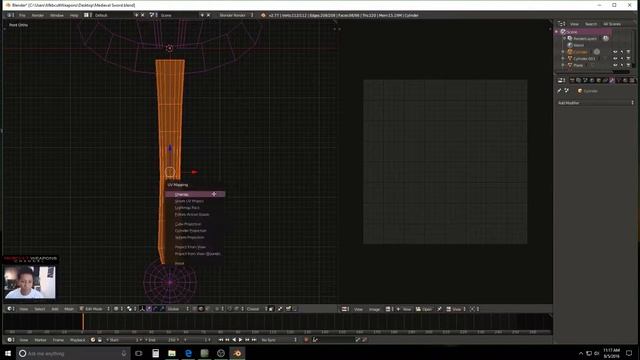Image resolution: width=640 pixels, height=360 pixels.
Task: Toggle the 3D manipulator axes icon
Action: (x=142, y=309)
